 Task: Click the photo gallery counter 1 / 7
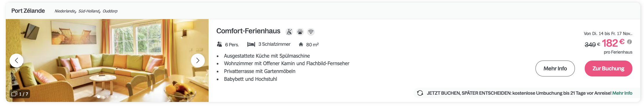point(20,94)
